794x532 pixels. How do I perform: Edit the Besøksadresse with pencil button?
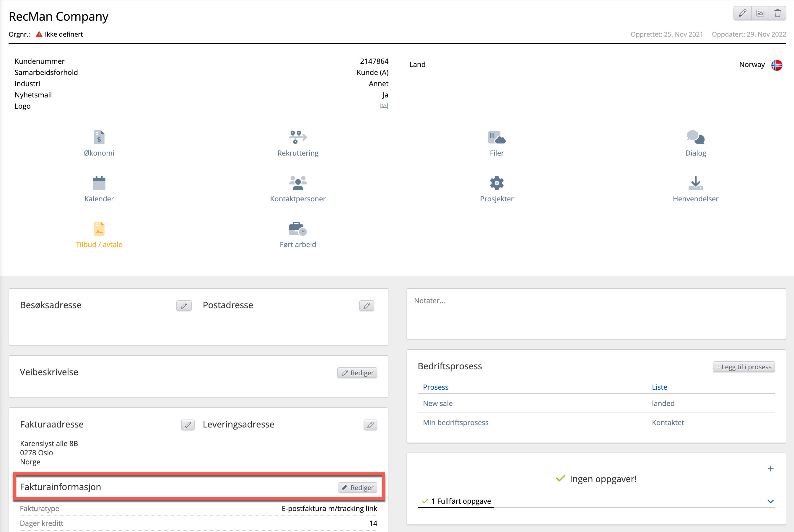click(x=184, y=306)
